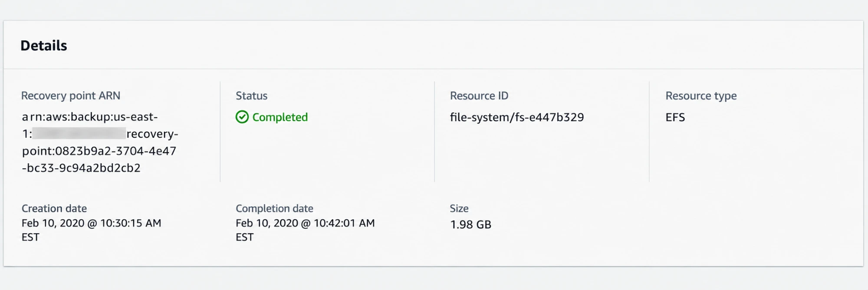Viewport: 868px width, 290px height.
Task: Click the ARN line 'point:0823b9a2-3704-4e47'
Action: tap(99, 151)
